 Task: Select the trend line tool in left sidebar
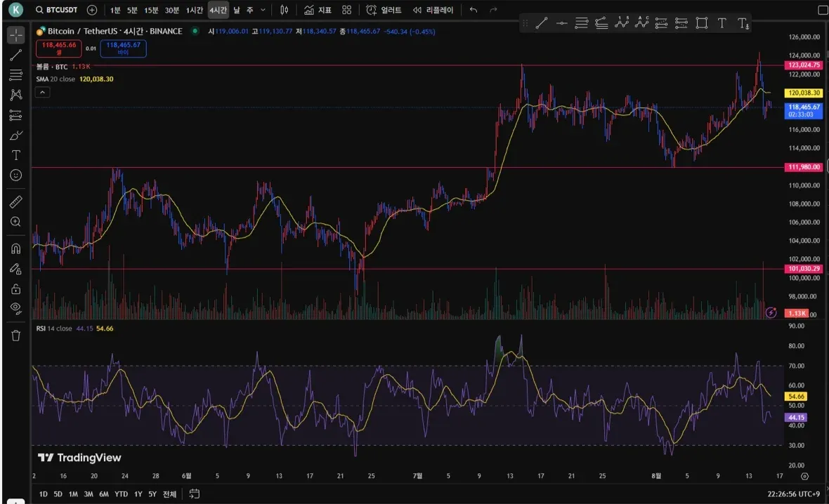[15, 55]
